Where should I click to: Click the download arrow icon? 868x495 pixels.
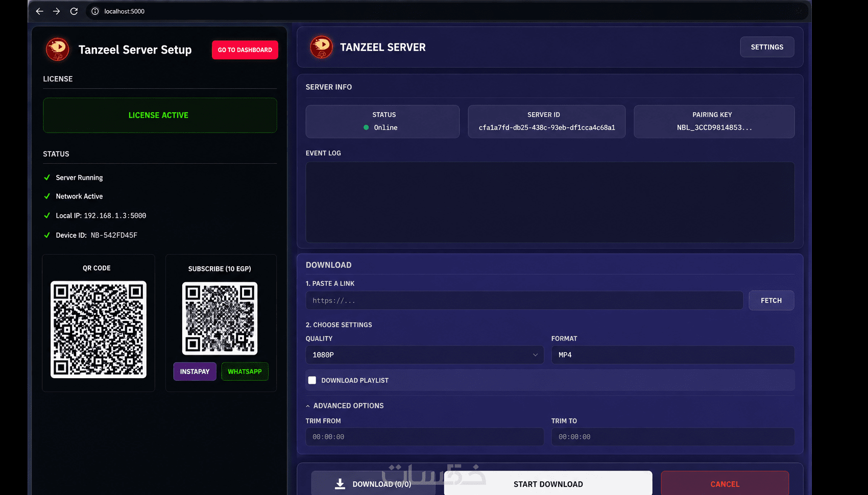(x=340, y=484)
